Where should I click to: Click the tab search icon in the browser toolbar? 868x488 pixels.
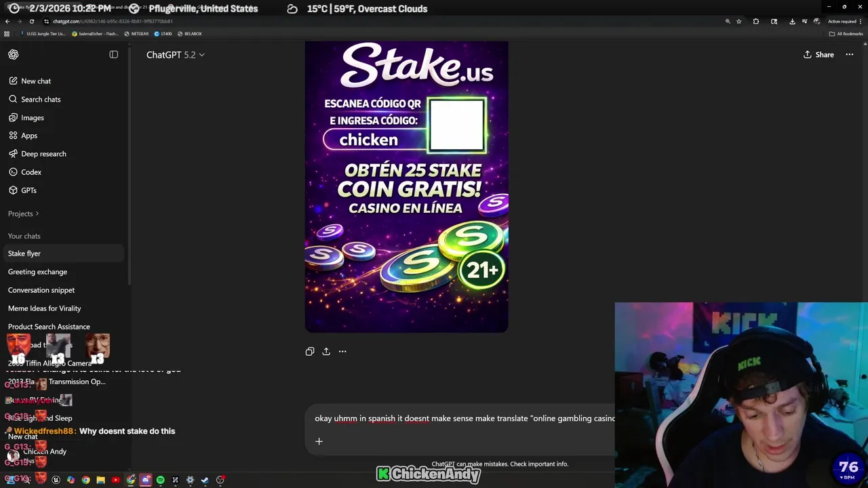pos(774,22)
